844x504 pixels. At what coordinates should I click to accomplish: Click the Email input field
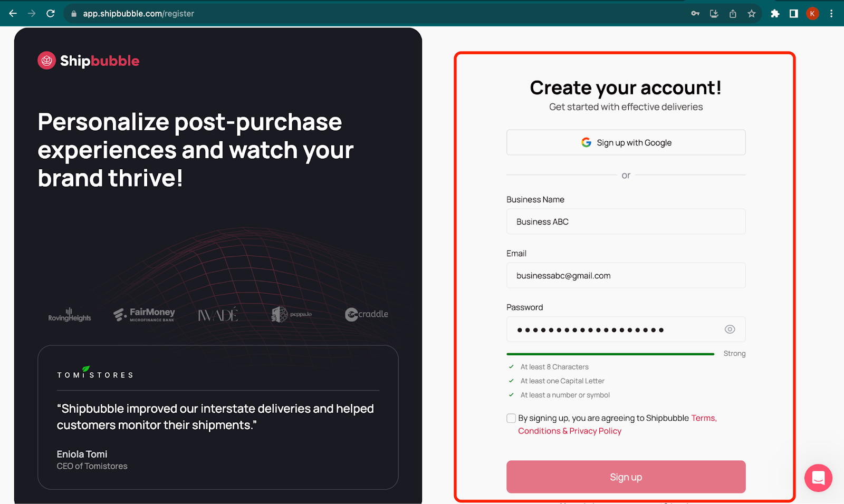pos(626,275)
